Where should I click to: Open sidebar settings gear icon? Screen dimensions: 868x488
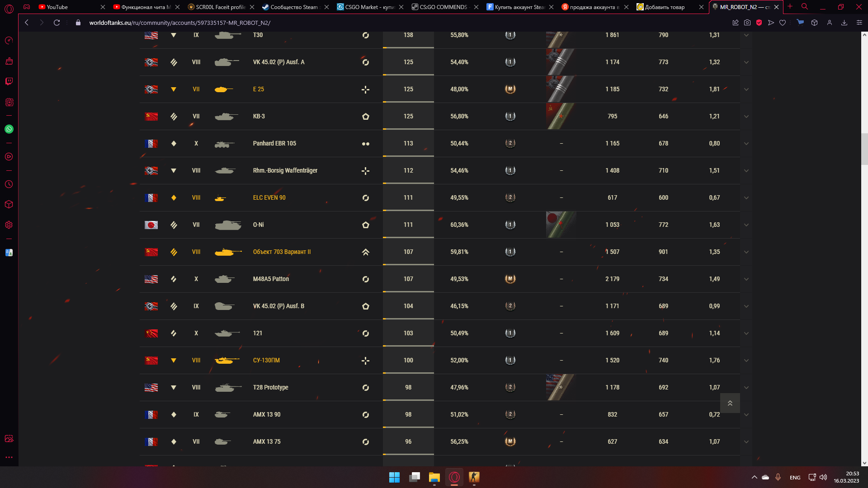(9, 225)
